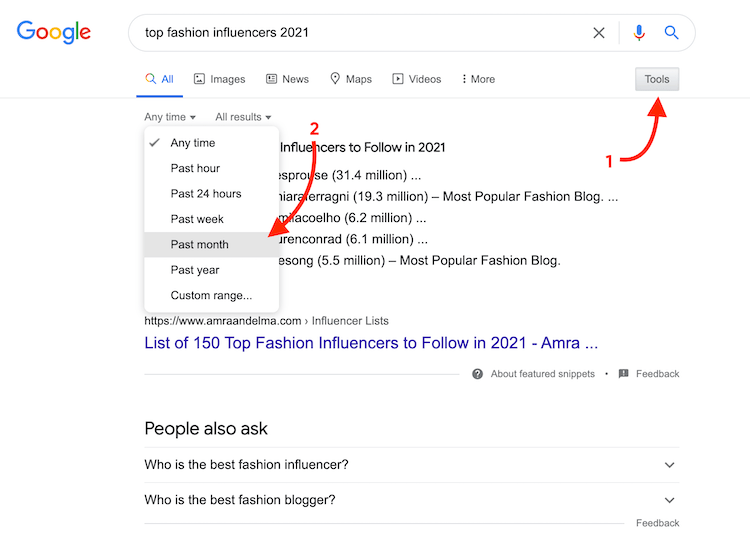750x542 pixels.
Task: Click the Tools button
Action: tap(657, 79)
